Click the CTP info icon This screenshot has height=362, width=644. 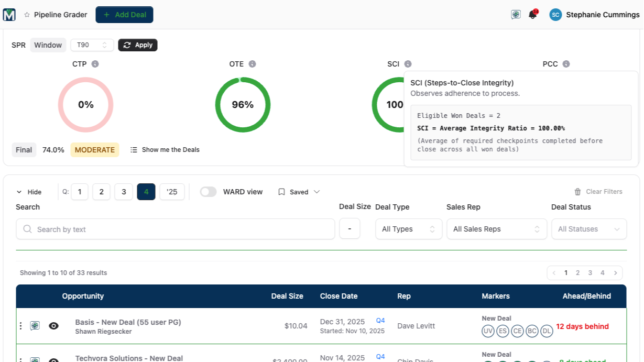coord(95,64)
